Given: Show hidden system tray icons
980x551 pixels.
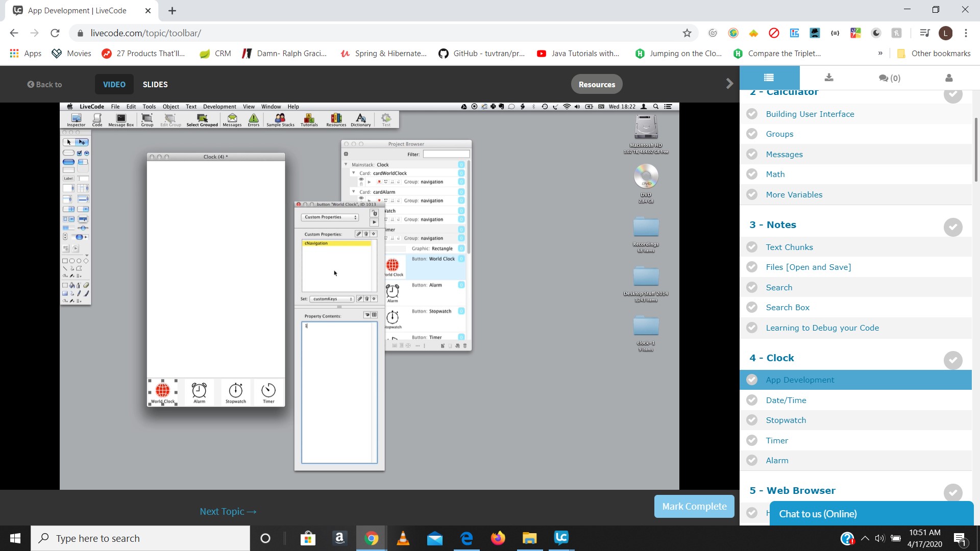Looking at the screenshot, I should (x=865, y=538).
